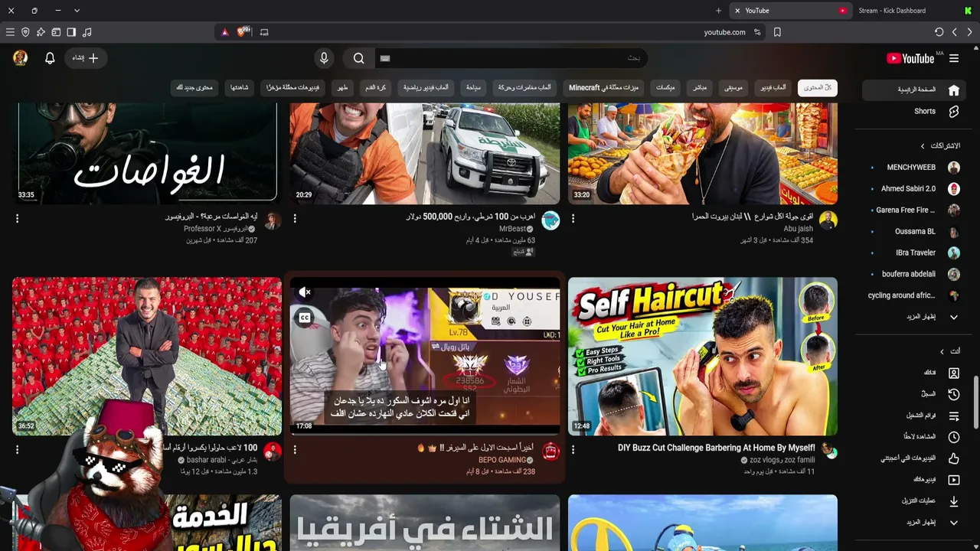Select the 'طهي' cooking chip
980x551 pixels.
[x=342, y=88]
